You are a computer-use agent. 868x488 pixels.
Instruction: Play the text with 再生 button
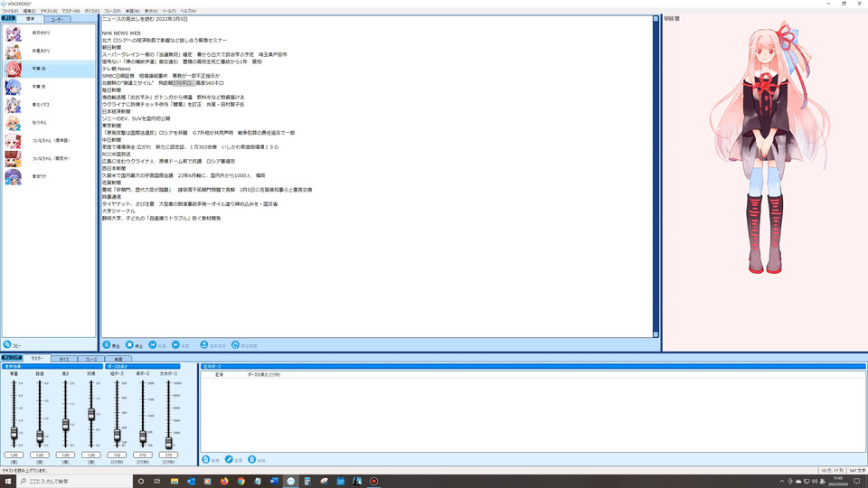point(111,345)
